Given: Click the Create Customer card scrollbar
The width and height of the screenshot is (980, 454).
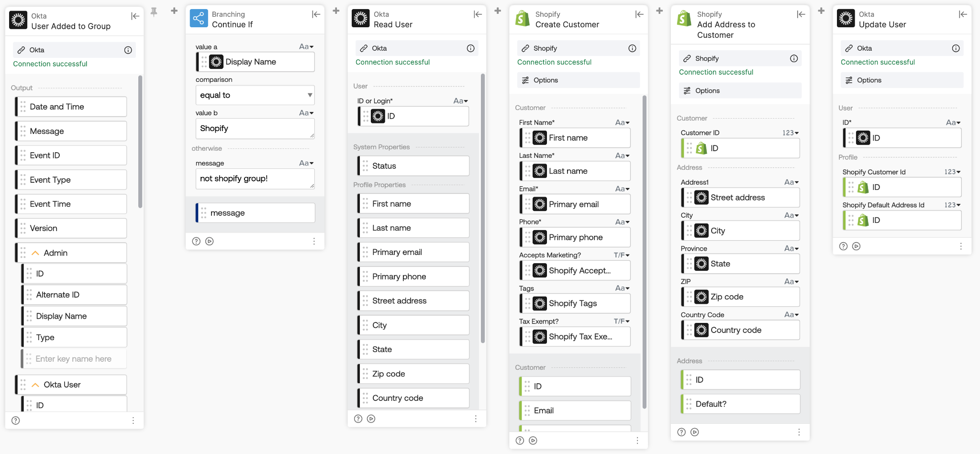Looking at the screenshot, I should 645,252.
